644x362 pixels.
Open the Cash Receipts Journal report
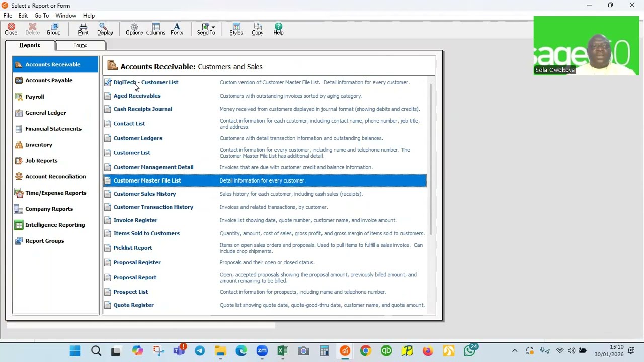point(143,109)
